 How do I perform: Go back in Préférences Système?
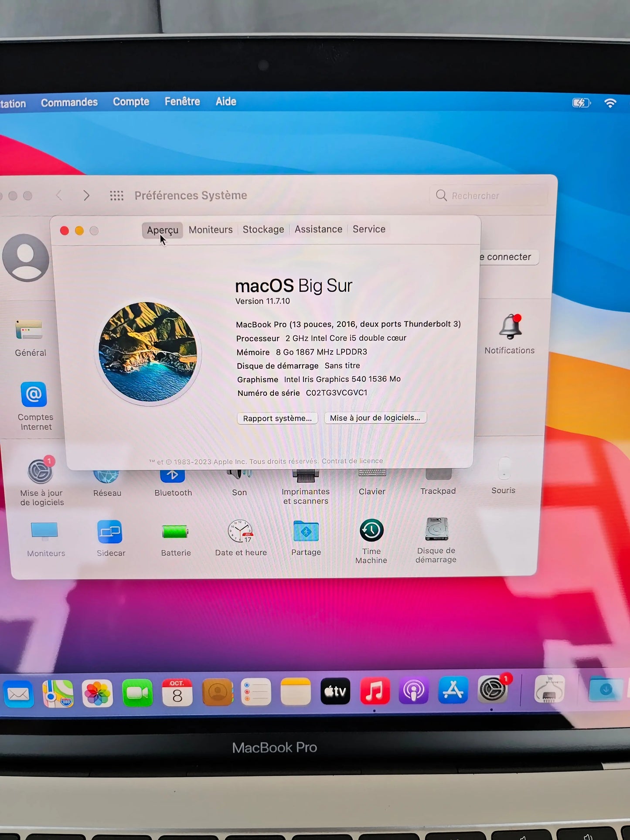point(59,195)
